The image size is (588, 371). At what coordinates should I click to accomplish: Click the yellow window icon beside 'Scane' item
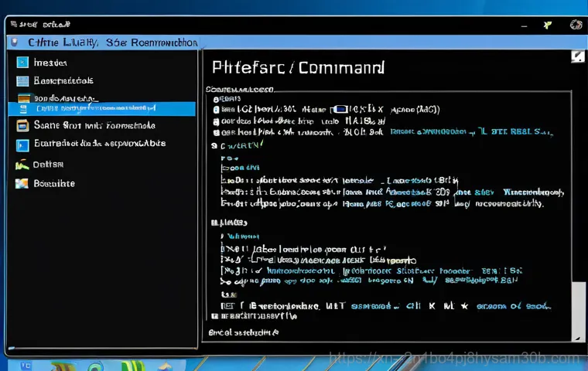pyautogui.click(x=22, y=125)
